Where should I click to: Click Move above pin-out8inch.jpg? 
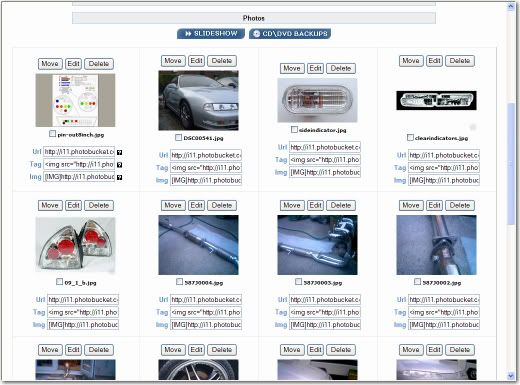click(x=50, y=64)
